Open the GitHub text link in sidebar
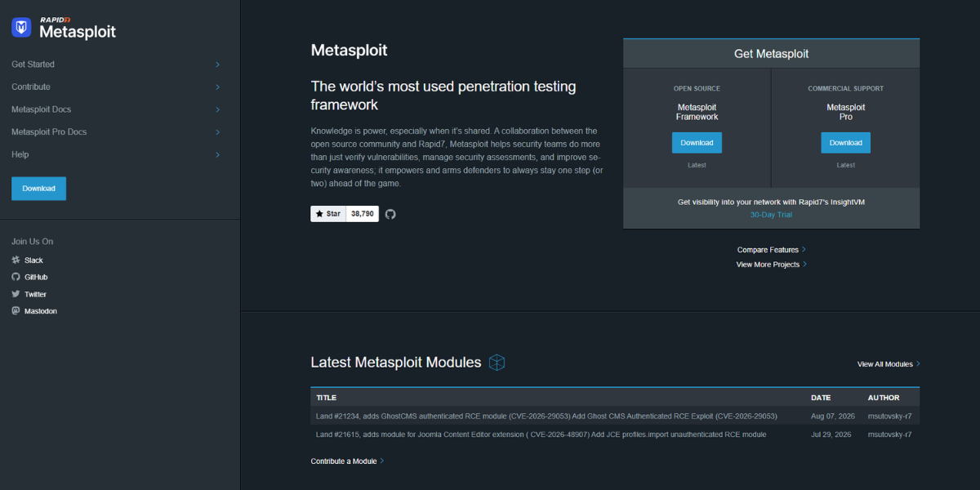 (36, 277)
